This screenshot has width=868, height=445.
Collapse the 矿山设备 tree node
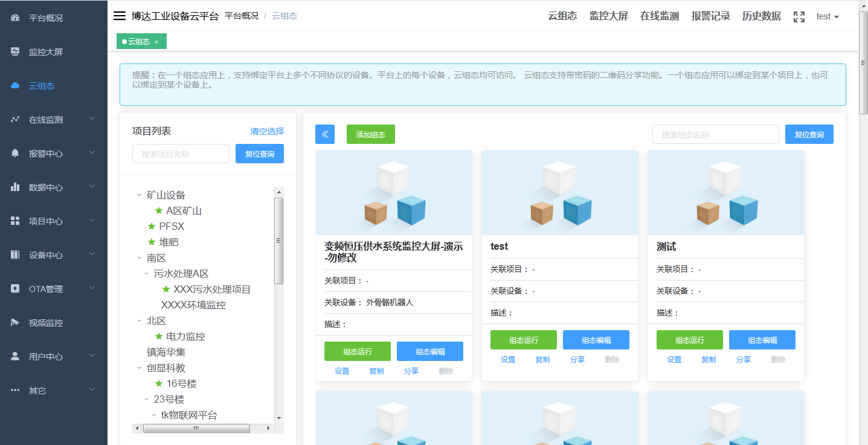tap(138, 195)
